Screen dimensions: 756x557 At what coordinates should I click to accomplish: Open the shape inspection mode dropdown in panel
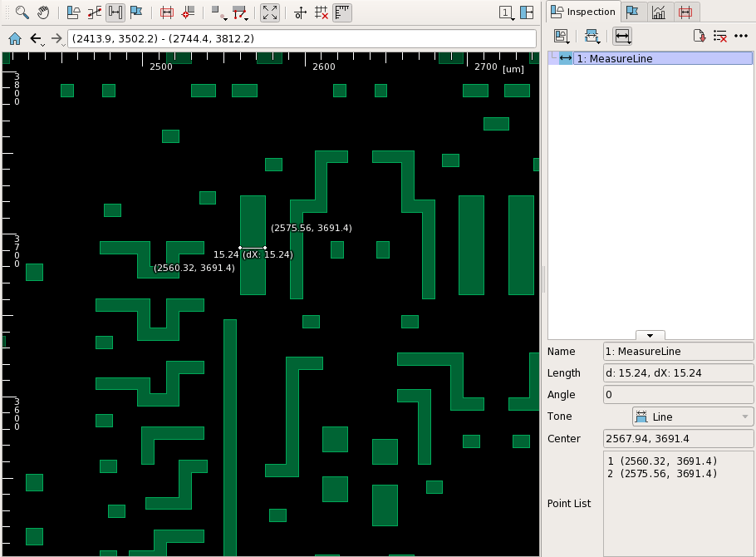tap(562, 37)
